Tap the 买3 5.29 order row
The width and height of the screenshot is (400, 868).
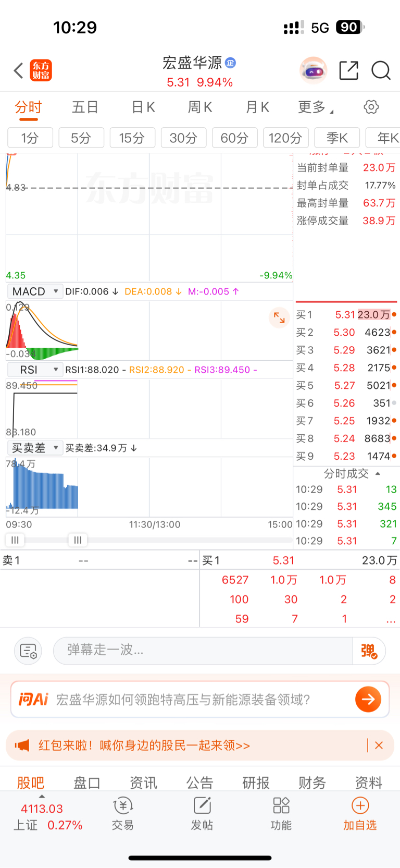[x=346, y=350]
